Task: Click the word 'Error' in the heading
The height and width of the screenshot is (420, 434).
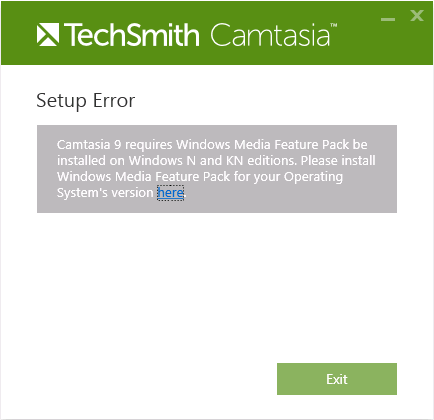Action: tap(114, 101)
